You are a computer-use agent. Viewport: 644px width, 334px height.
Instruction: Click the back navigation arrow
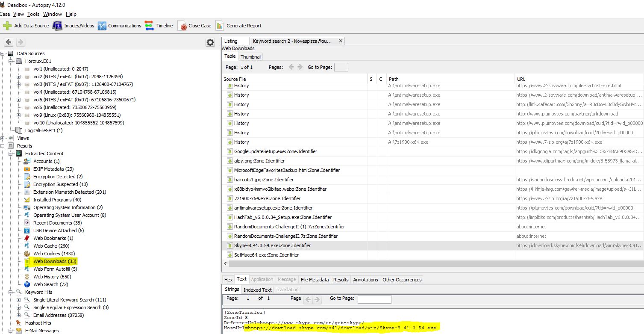click(x=9, y=42)
